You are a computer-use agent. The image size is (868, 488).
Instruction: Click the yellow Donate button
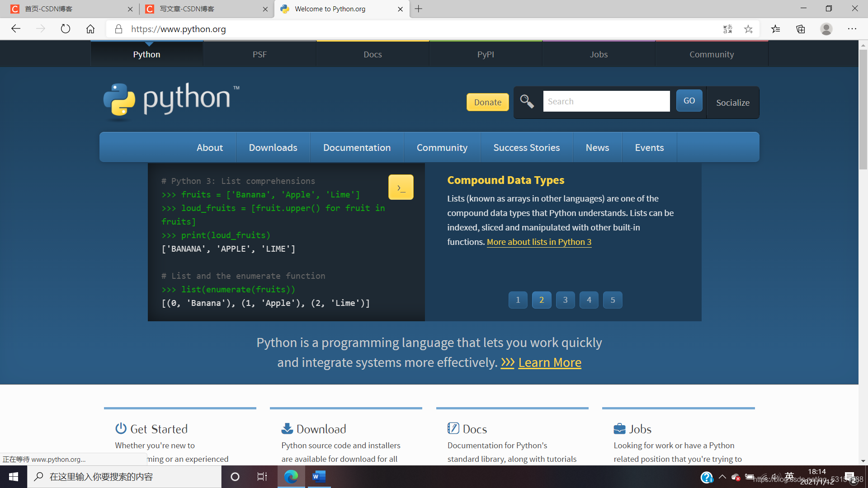point(488,102)
